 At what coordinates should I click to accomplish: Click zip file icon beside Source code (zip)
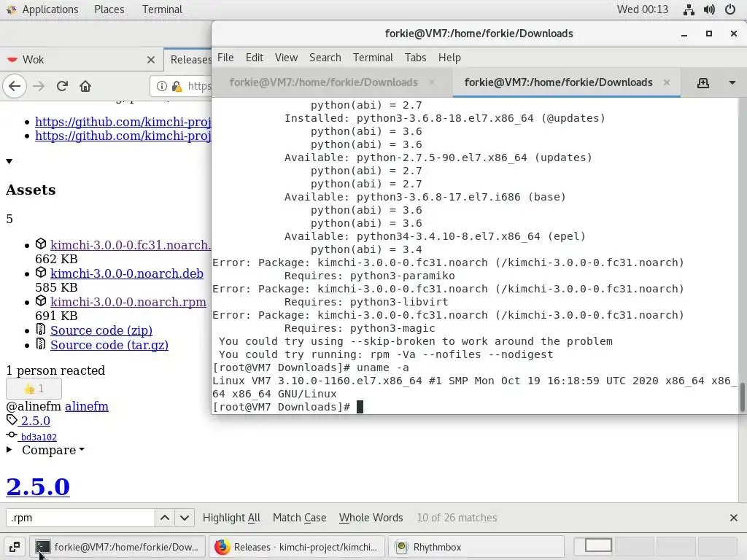pyautogui.click(x=41, y=329)
